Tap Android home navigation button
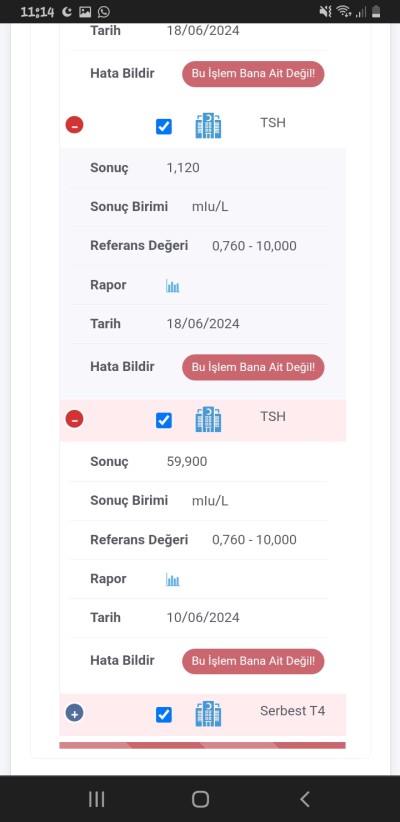The width and height of the screenshot is (400, 822). 200,799
